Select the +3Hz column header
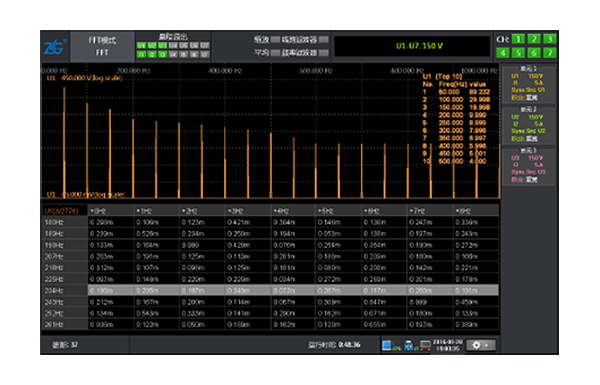This screenshot has height=385, width=600. click(248, 211)
